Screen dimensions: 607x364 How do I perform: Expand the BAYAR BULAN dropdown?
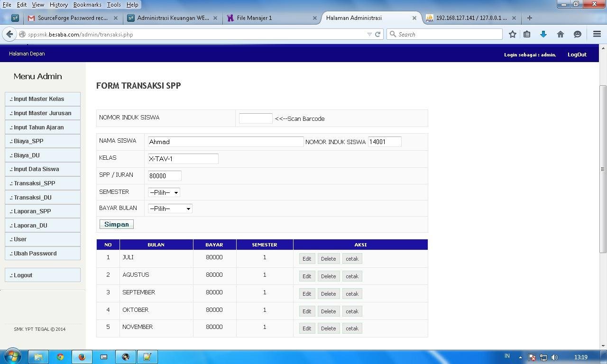[170, 209]
